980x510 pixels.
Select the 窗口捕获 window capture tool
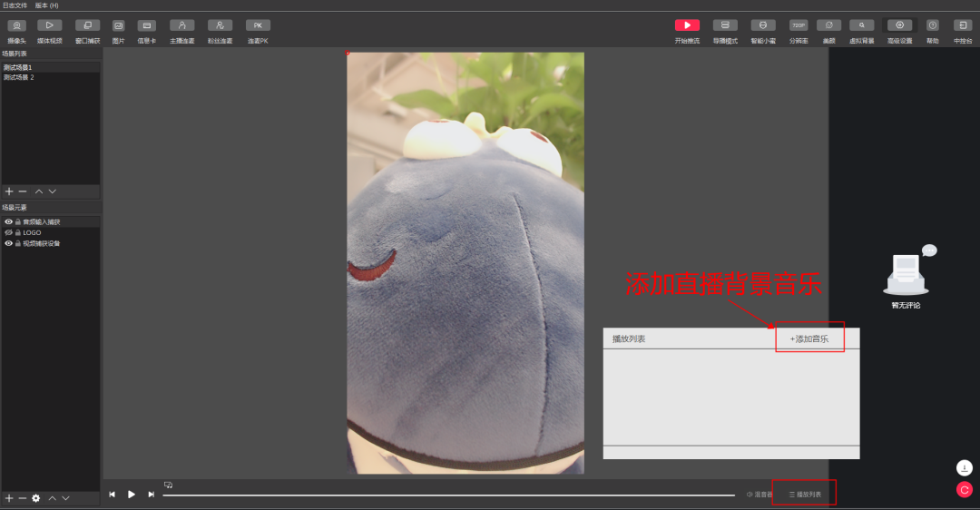(87, 31)
